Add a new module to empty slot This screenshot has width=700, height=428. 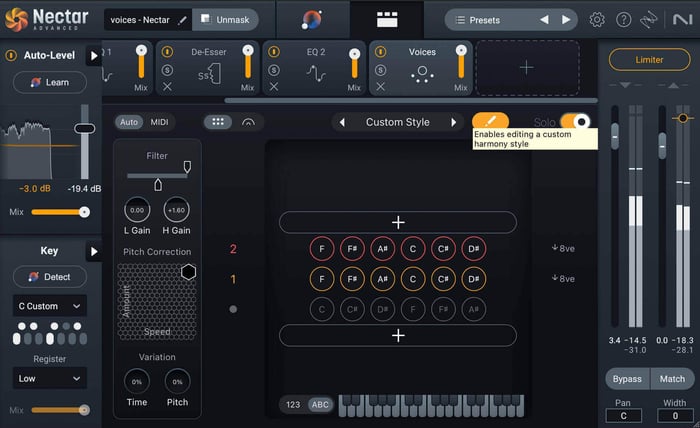pyautogui.click(x=527, y=68)
